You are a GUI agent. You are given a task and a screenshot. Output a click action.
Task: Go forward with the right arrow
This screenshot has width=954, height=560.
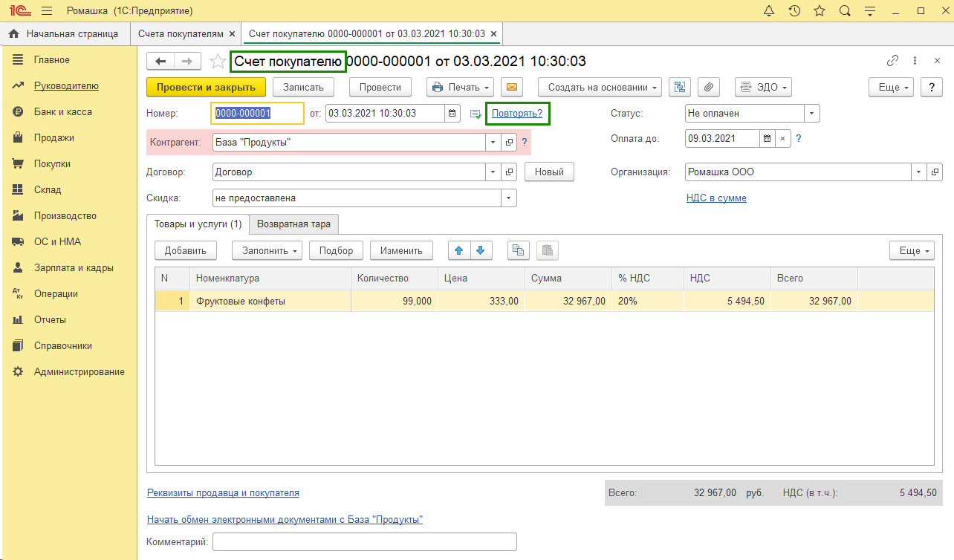click(187, 61)
